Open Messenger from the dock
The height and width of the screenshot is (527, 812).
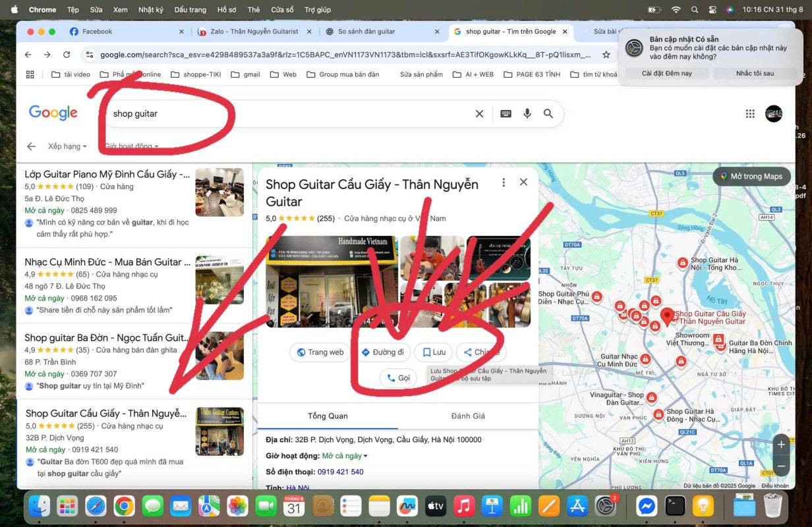pos(647,506)
